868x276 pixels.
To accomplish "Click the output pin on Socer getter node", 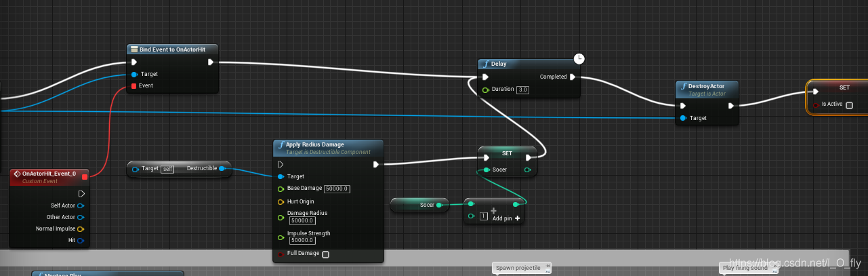I will point(439,204).
